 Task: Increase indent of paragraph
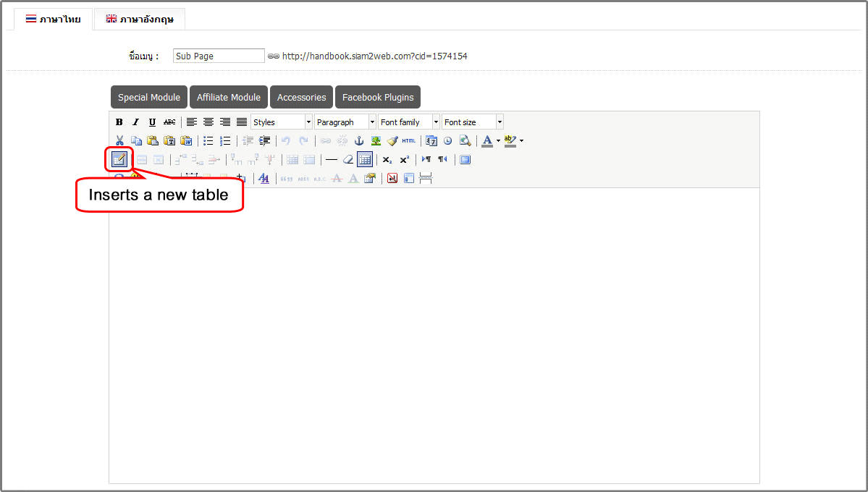[x=265, y=140]
